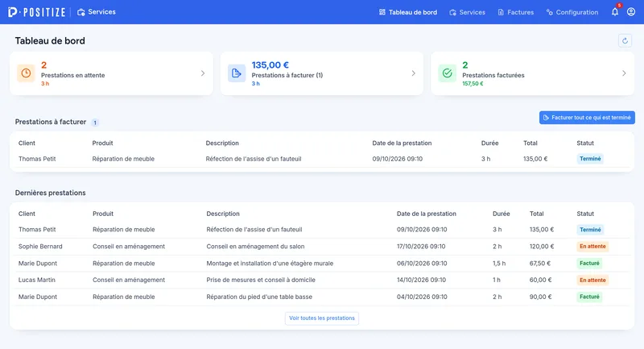Click the Dernières prestations heading
The height and width of the screenshot is (349, 644).
[x=51, y=193]
